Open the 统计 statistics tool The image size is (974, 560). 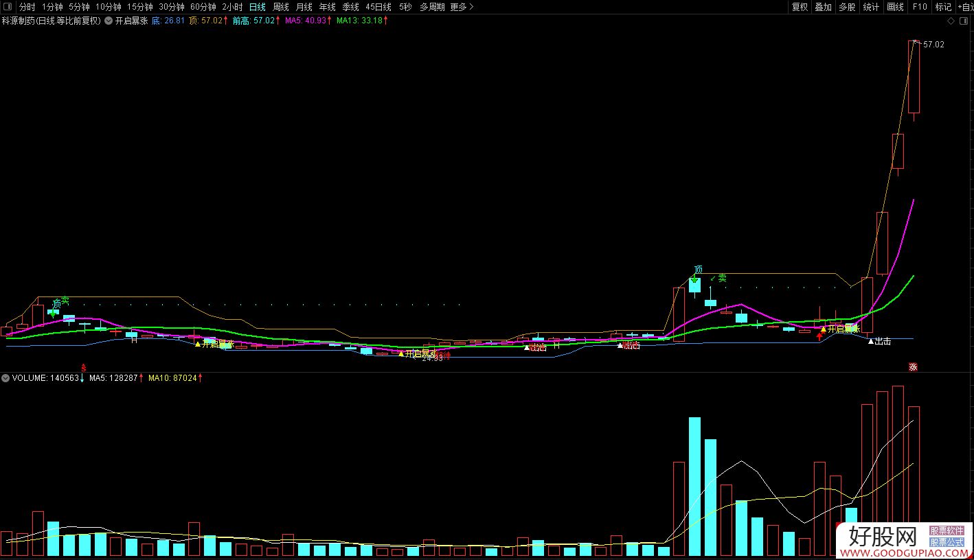point(871,7)
